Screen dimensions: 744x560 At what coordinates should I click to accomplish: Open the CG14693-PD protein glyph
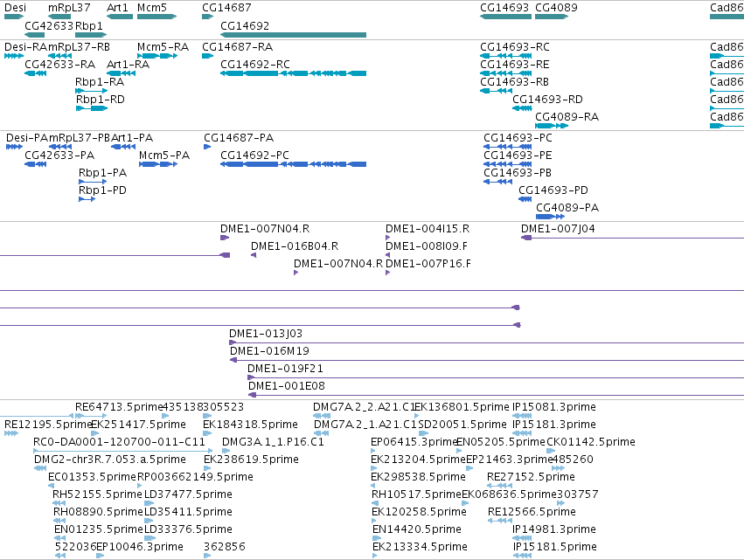pos(525,199)
